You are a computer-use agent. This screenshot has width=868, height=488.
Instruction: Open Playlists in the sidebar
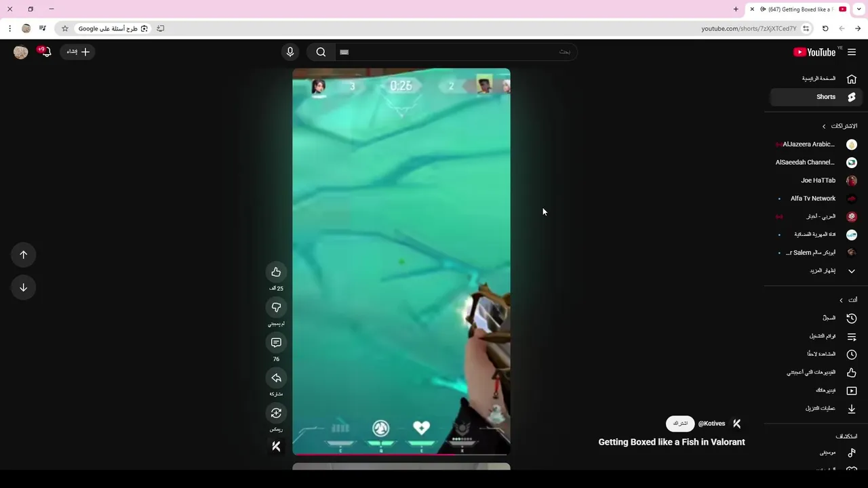(x=816, y=336)
